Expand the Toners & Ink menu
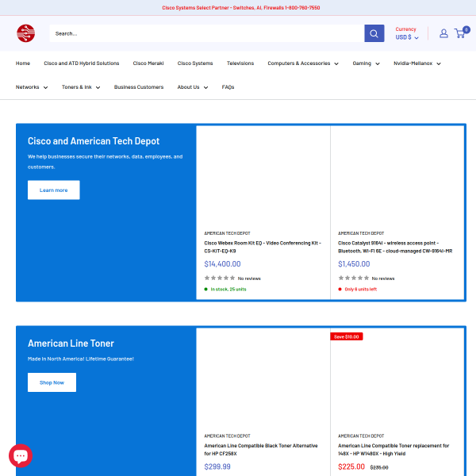Viewport: 476px width, 476px height. [81, 87]
